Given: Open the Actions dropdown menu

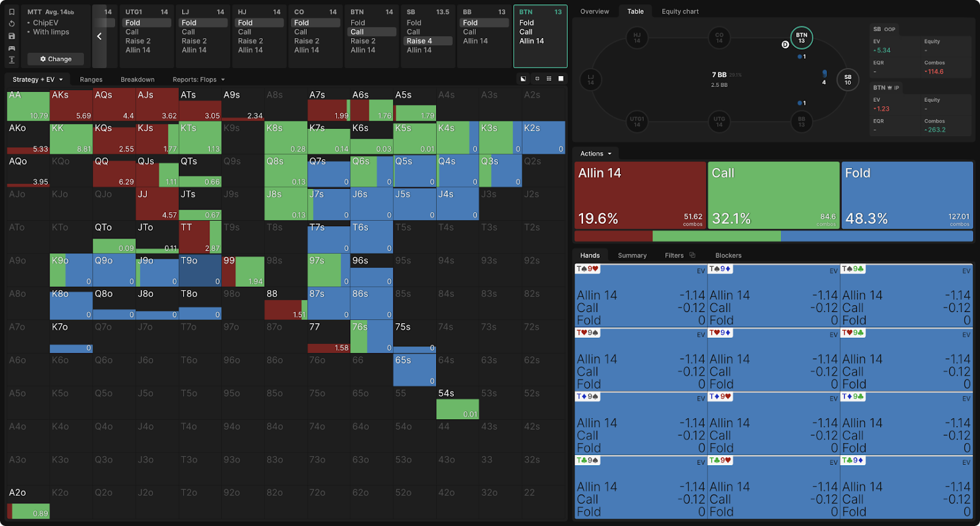Looking at the screenshot, I should point(595,154).
